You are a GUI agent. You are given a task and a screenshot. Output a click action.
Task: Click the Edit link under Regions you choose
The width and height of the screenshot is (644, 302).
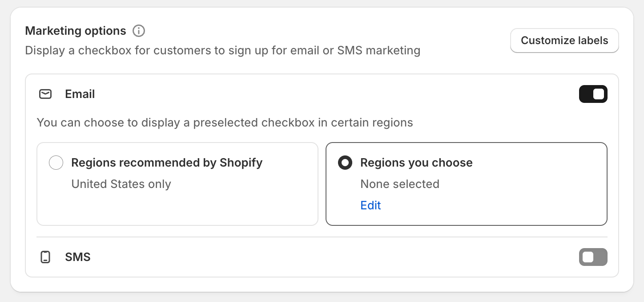370,205
